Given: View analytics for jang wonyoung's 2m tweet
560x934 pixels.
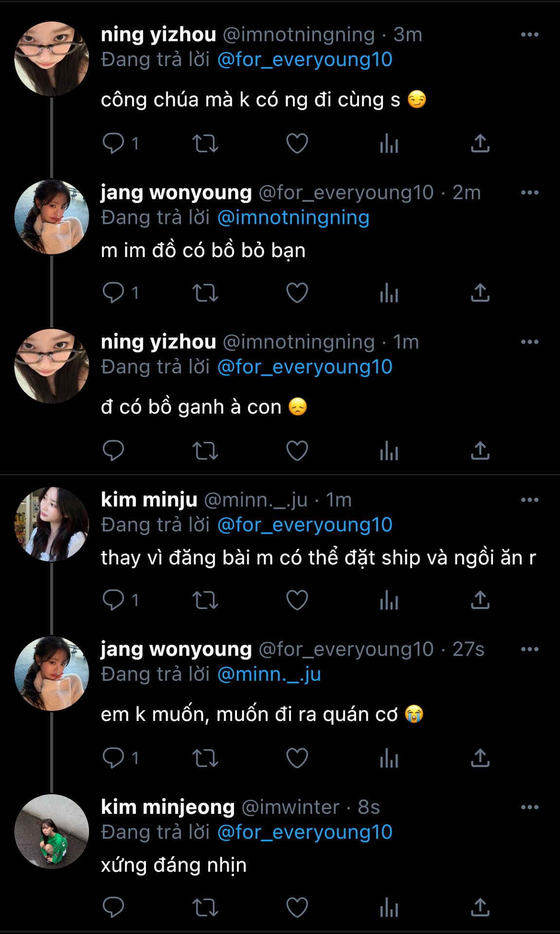Looking at the screenshot, I should click(x=389, y=293).
